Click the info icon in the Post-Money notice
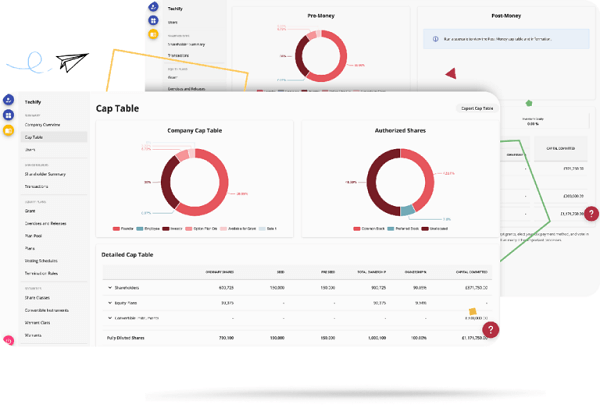 click(435, 39)
